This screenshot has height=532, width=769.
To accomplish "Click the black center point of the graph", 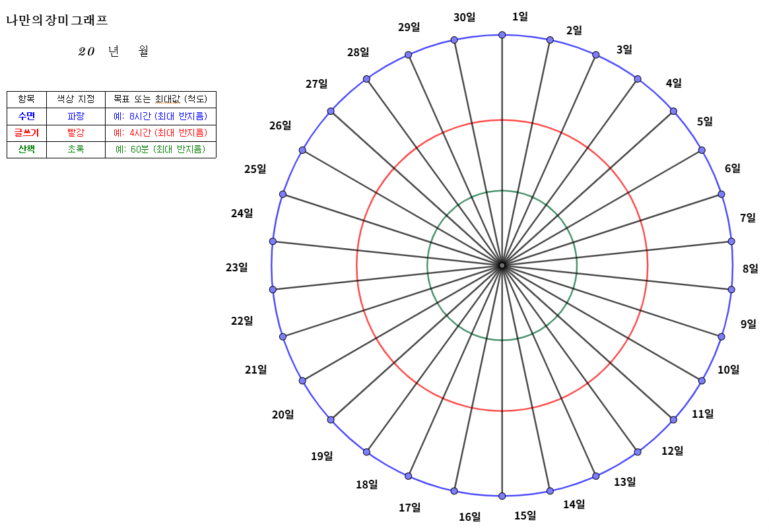I will [x=502, y=265].
